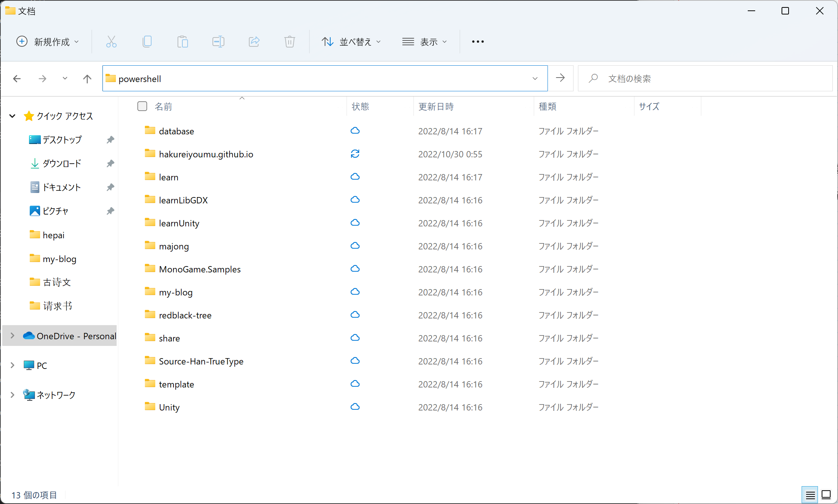Click the Delete trash can icon
Image resolution: width=838 pixels, height=504 pixels.
coord(289,42)
